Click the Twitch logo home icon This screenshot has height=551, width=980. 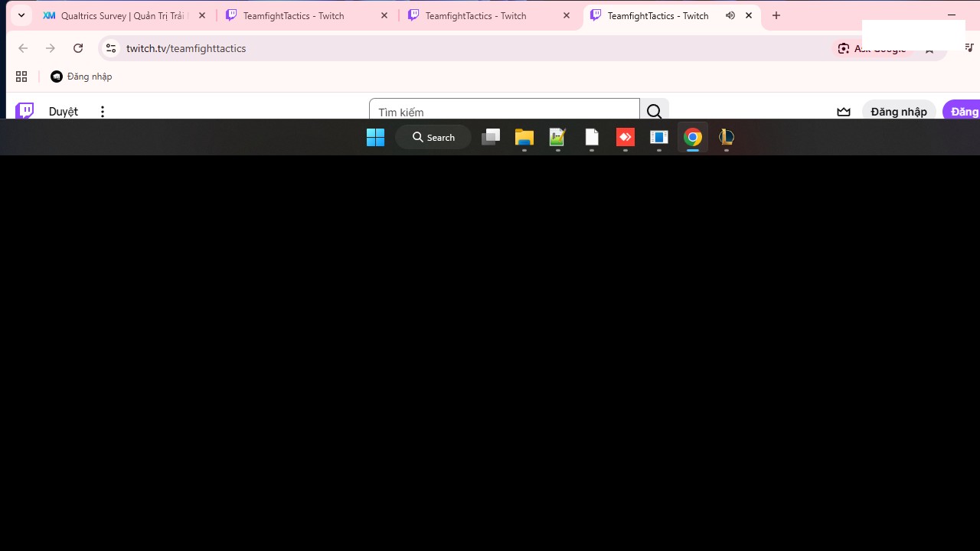(x=25, y=111)
